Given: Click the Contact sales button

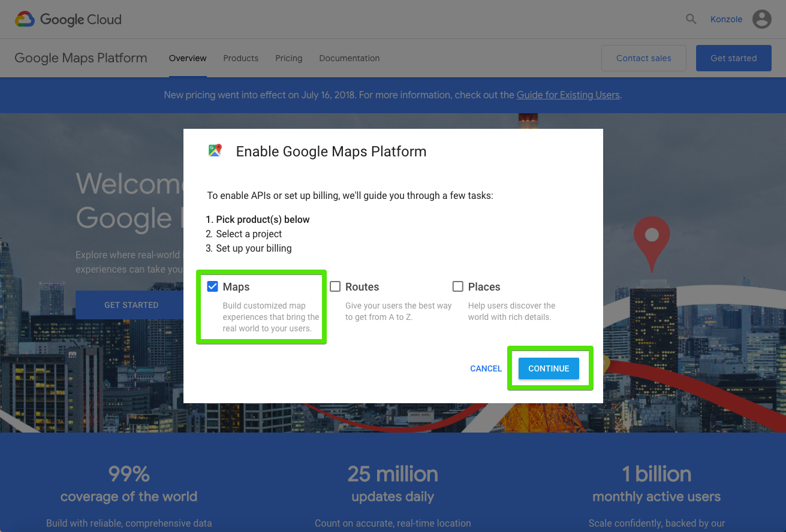Looking at the screenshot, I should pyautogui.click(x=644, y=58).
